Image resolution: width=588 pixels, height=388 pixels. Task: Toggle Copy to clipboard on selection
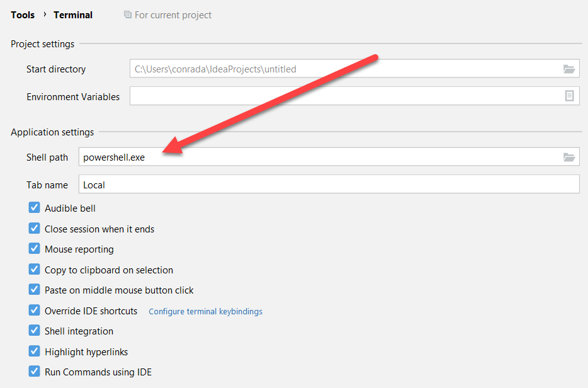[35, 270]
